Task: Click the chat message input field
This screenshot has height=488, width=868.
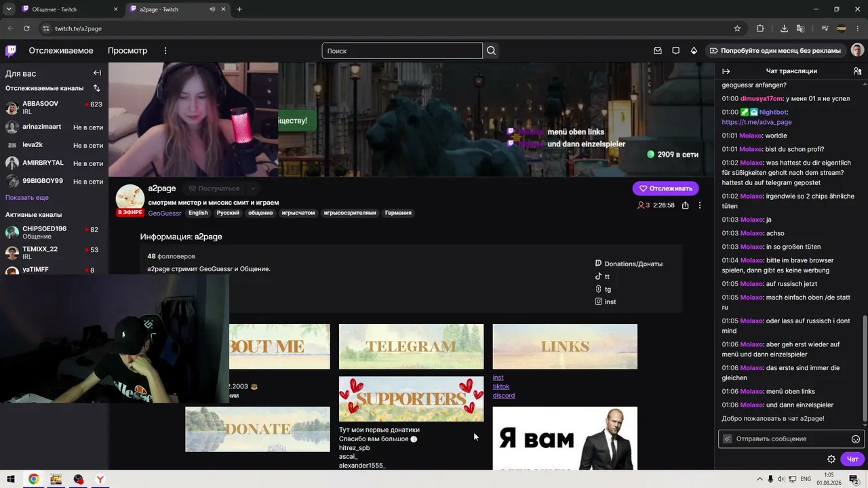Action: point(791,439)
